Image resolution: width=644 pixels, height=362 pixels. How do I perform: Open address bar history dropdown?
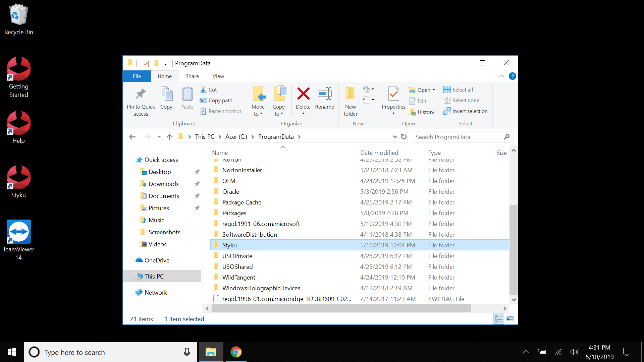point(395,137)
